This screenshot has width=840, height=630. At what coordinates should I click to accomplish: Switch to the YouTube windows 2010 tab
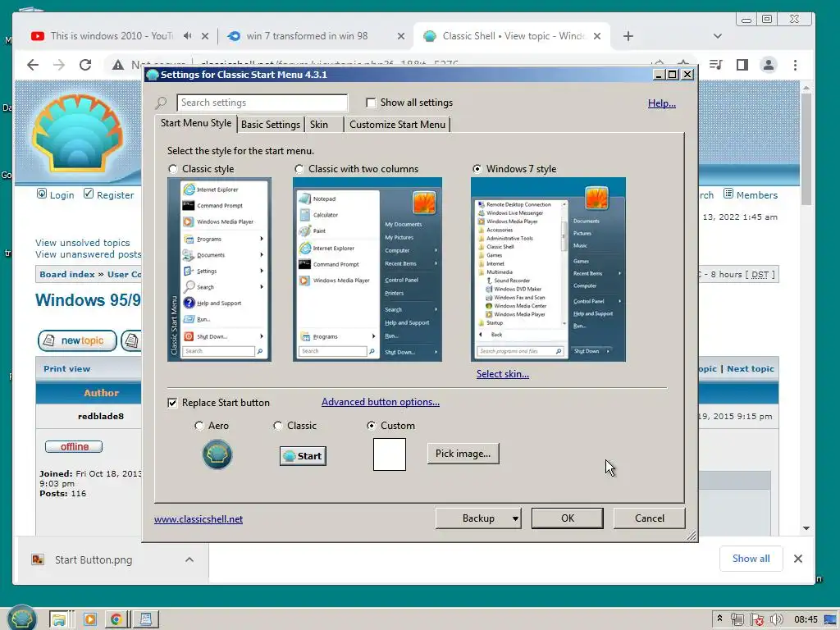[112, 36]
